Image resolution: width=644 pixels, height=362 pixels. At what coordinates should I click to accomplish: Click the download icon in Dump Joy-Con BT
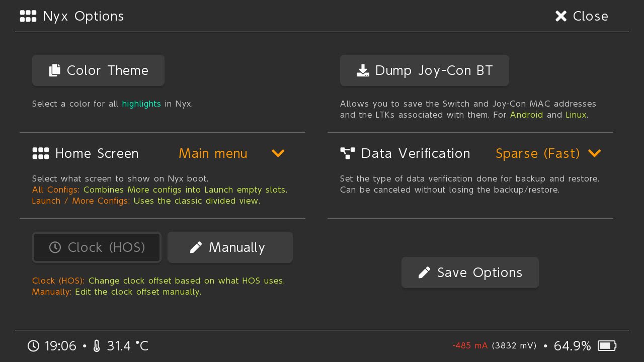point(363,70)
